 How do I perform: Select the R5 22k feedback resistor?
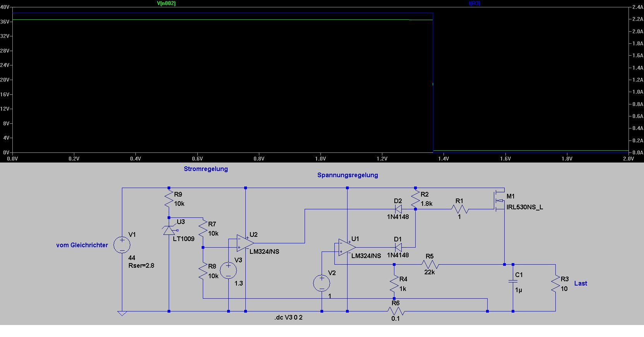coord(430,264)
